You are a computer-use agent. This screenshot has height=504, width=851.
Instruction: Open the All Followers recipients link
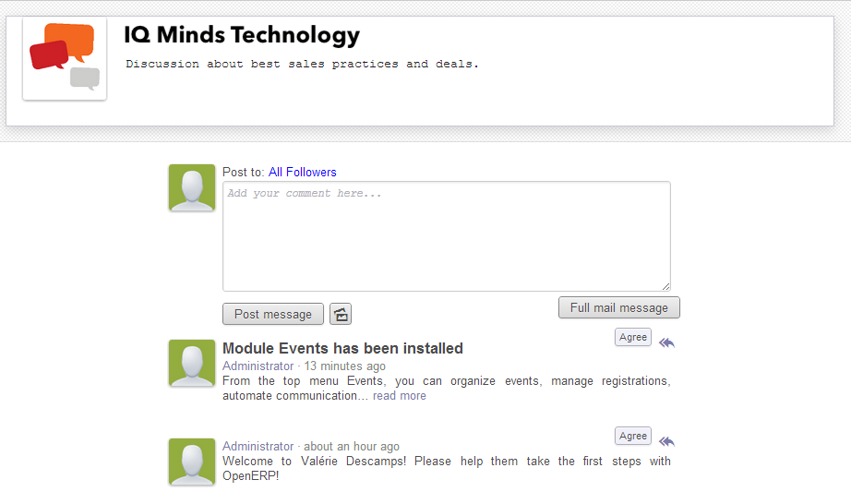pos(303,172)
